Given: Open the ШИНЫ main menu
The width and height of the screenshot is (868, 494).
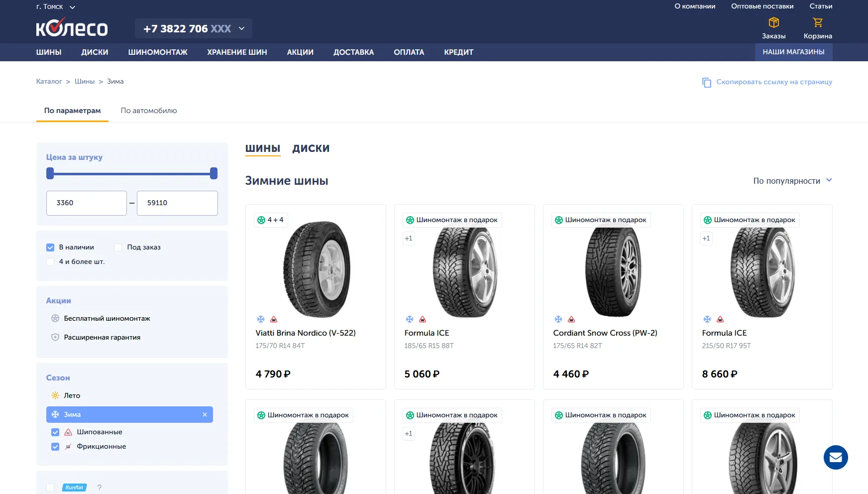Looking at the screenshot, I should coord(49,52).
